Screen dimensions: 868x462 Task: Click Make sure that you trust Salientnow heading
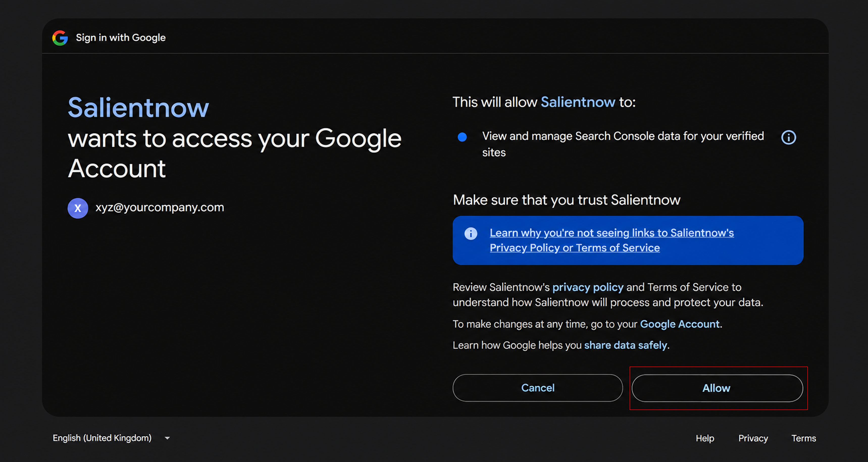(567, 200)
